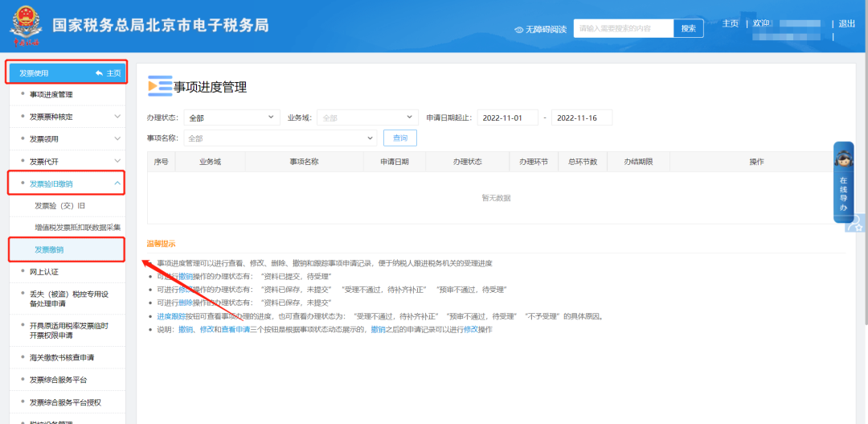Collapse the 发票验旧缴销 sidebar menu
Viewport: 868px width, 424px height.
[117, 183]
